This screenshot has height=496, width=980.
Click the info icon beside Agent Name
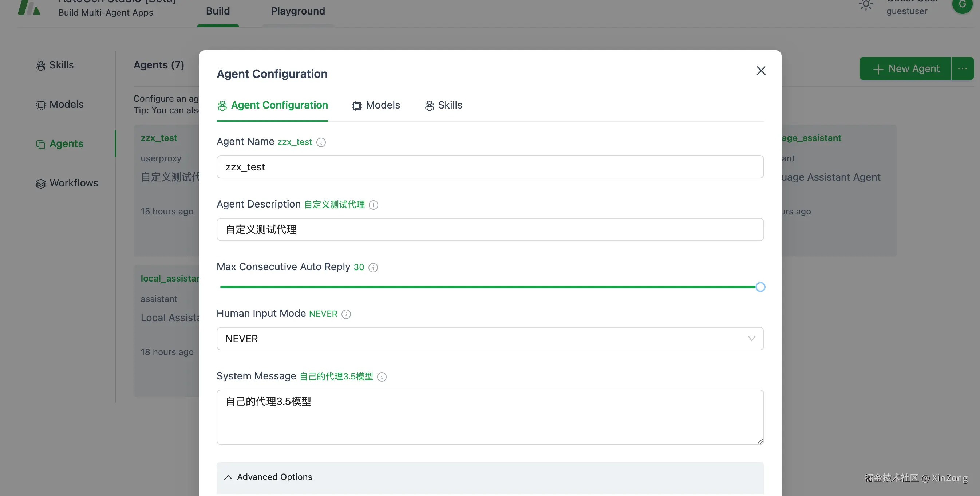(321, 142)
